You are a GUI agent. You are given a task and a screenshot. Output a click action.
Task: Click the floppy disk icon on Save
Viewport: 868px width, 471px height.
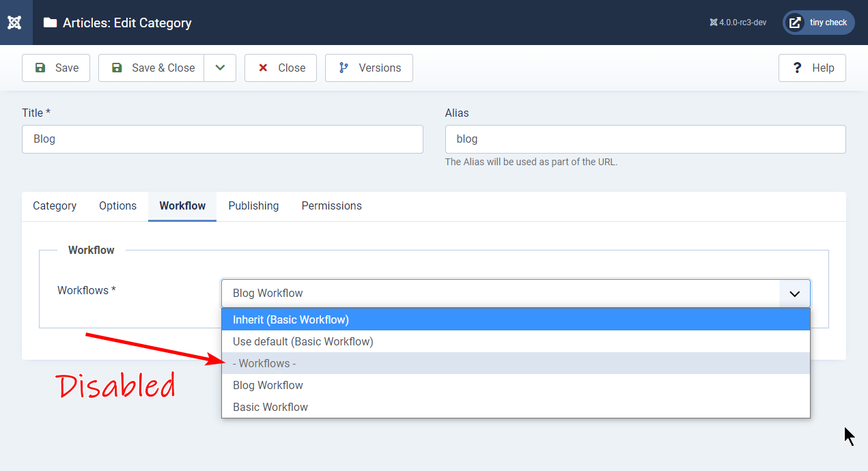(x=40, y=68)
